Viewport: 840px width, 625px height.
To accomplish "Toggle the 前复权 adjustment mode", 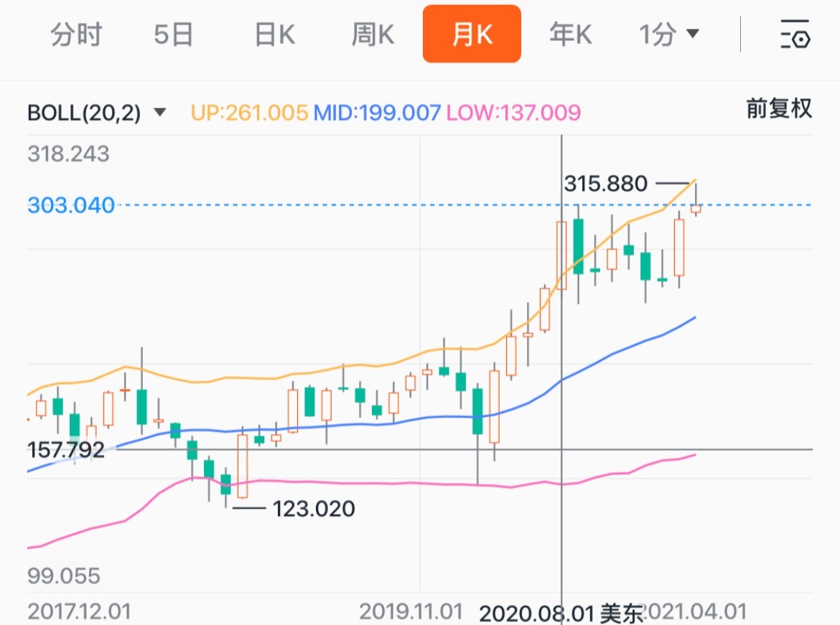I will click(779, 108).
